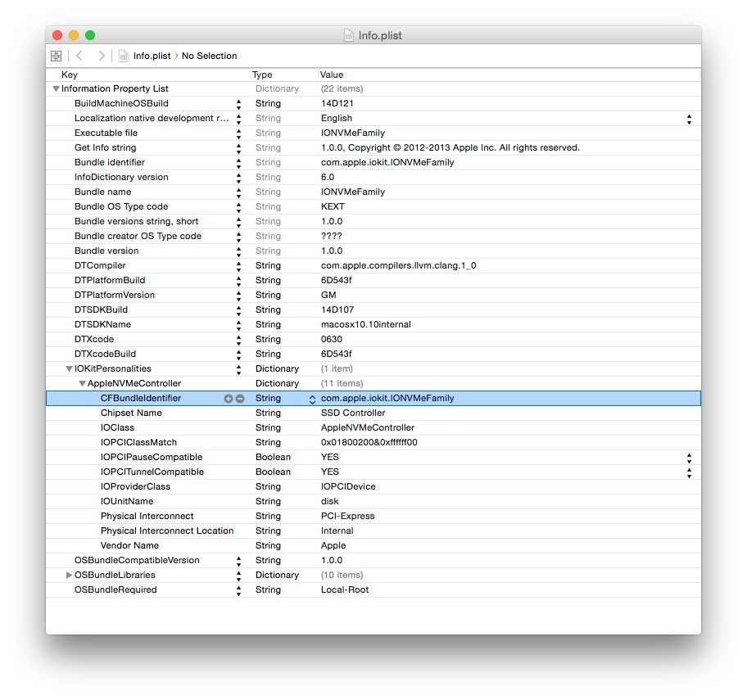Expand the OSBundleLibraries dictionary
Viewport: 747px width, 700px height.
click(69, 575)
